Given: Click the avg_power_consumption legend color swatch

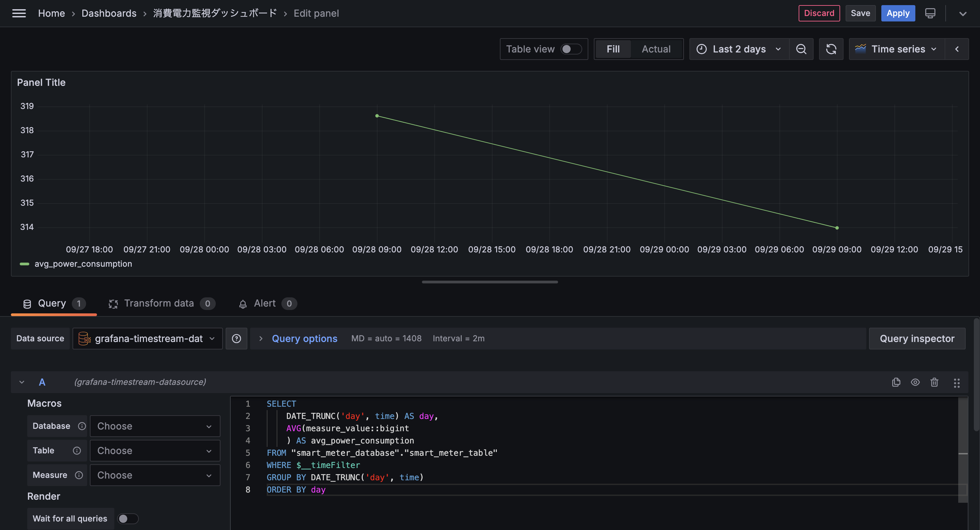Looking at the screenshot, I should coord(24,264).
